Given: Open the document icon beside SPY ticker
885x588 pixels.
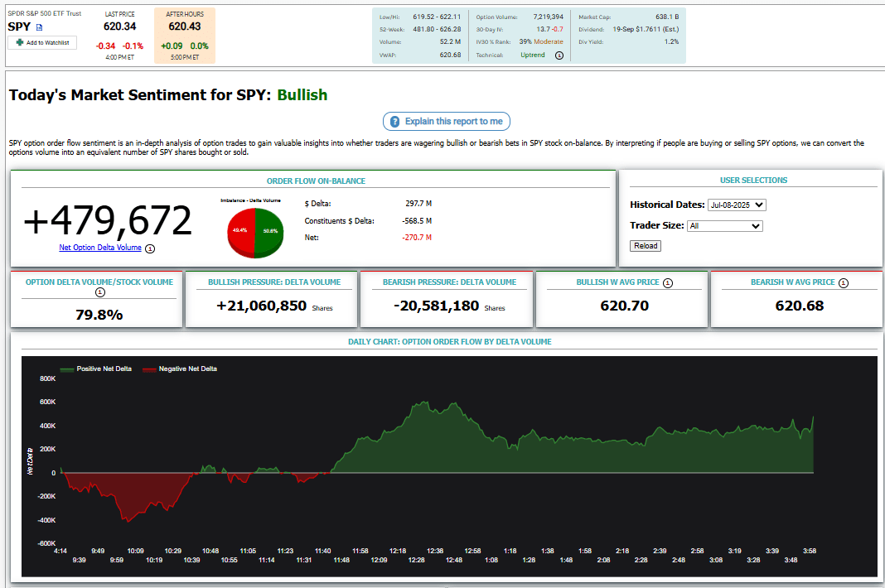Looking at the screenshot, I should click(x=39, y=27).
